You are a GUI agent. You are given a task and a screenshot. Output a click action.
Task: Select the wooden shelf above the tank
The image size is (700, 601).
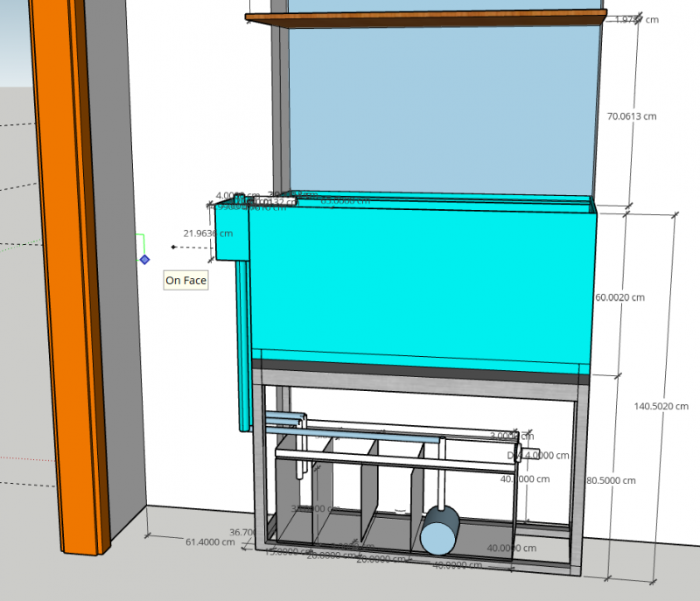426,18
